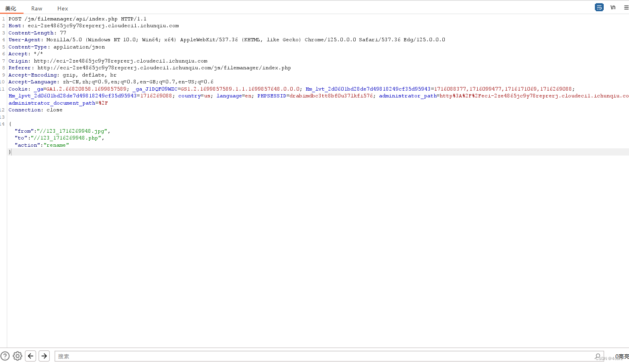Click the right arrow navigation icon
The width and height of the screenshot is (629, 364).
pyautogui.click(x=44, y=356)
